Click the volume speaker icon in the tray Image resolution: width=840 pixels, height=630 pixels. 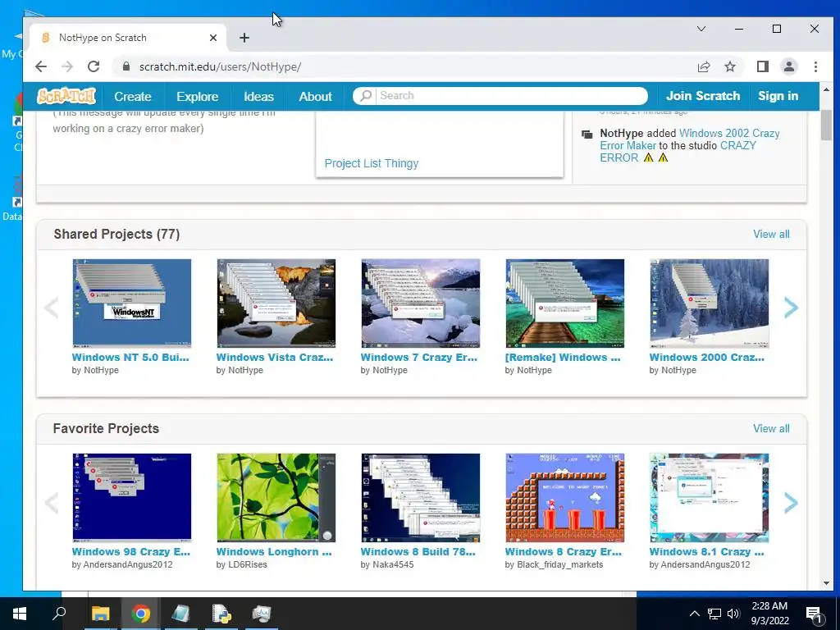click(x=733, y=614)
